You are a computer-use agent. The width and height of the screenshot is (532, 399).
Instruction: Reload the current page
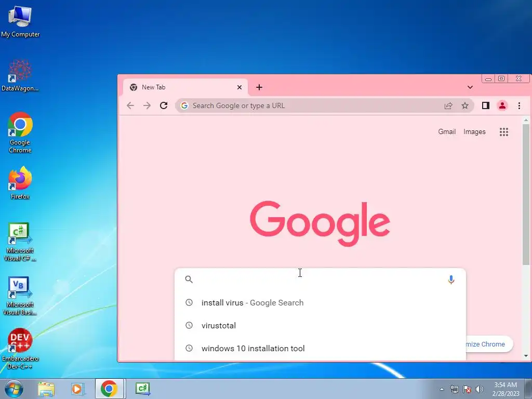point(164,105)
